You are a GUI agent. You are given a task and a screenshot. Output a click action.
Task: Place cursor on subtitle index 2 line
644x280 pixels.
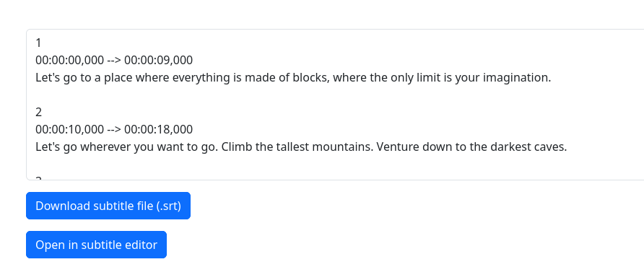click(x=38, y=112)
